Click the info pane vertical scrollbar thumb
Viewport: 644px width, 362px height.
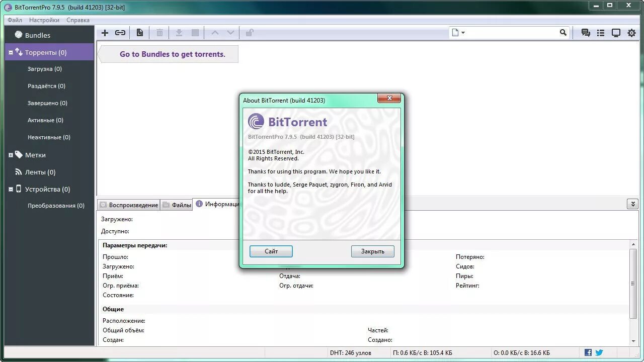coord(633,284)
